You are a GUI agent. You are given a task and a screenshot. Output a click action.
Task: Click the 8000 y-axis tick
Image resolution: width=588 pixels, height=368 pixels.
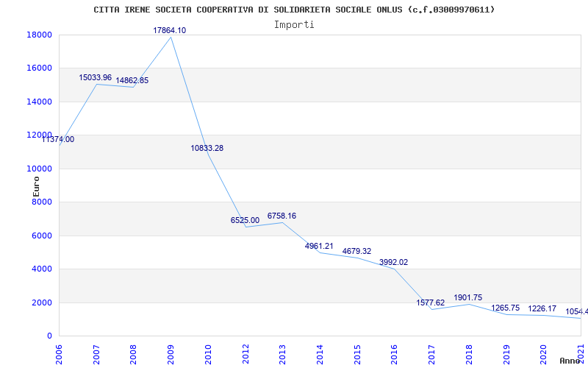[x=42, y=202]
